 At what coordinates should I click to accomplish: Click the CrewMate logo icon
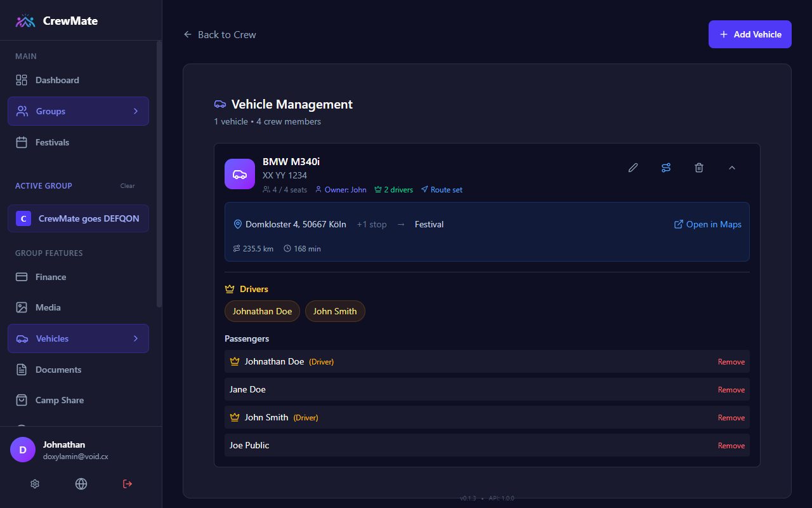[25, 21]
